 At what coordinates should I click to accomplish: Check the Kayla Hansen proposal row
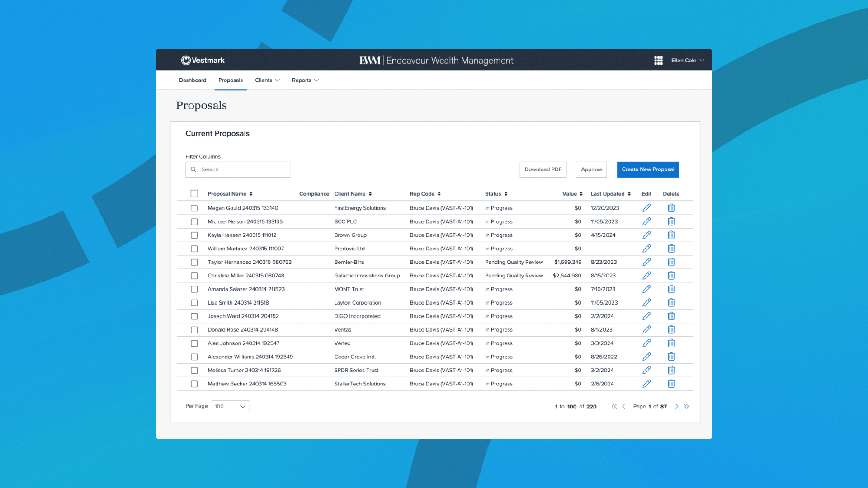[194, 235]
